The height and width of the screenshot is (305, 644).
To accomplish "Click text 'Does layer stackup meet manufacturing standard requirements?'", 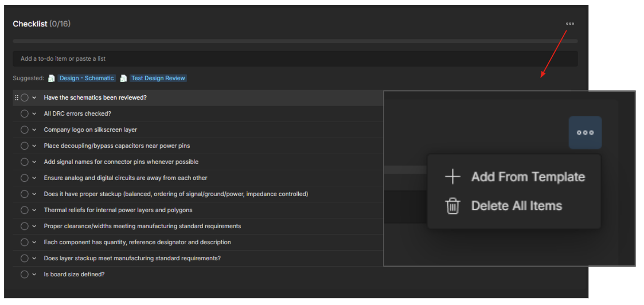I will tap(132, 258).
